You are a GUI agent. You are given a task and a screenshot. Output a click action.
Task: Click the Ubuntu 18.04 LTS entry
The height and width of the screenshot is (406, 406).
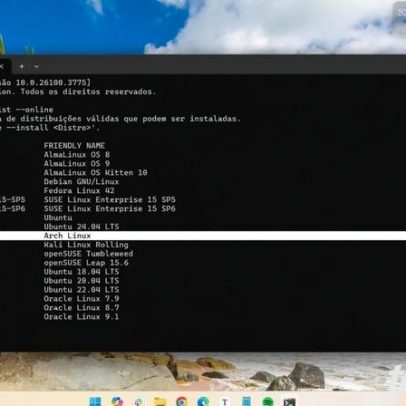(x=81, y=272)
